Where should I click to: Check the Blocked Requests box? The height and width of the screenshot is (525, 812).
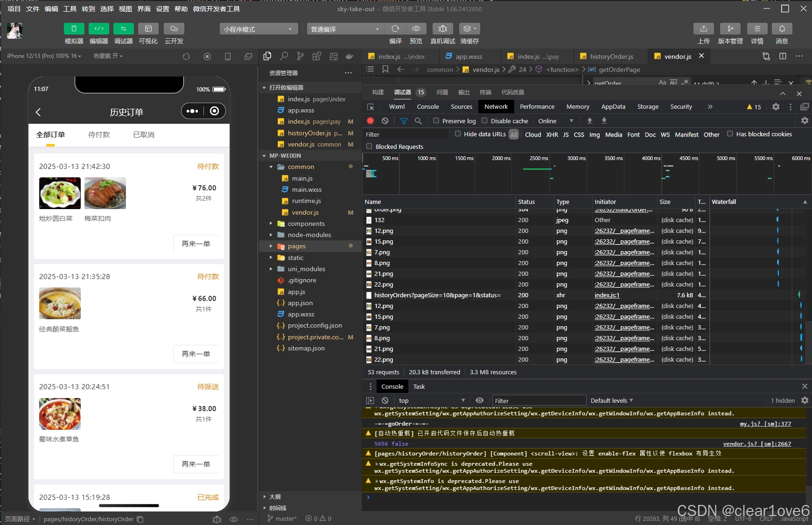[x=369, y=146]
